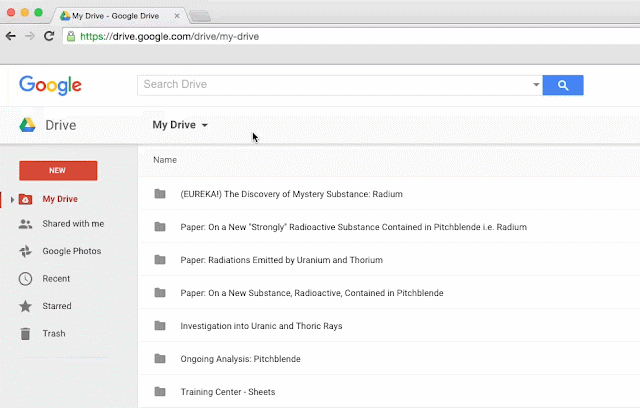Select 'Ongoing Analysis: Pitchblende' folder
640x408 pixels.
[x=240, y=359]
